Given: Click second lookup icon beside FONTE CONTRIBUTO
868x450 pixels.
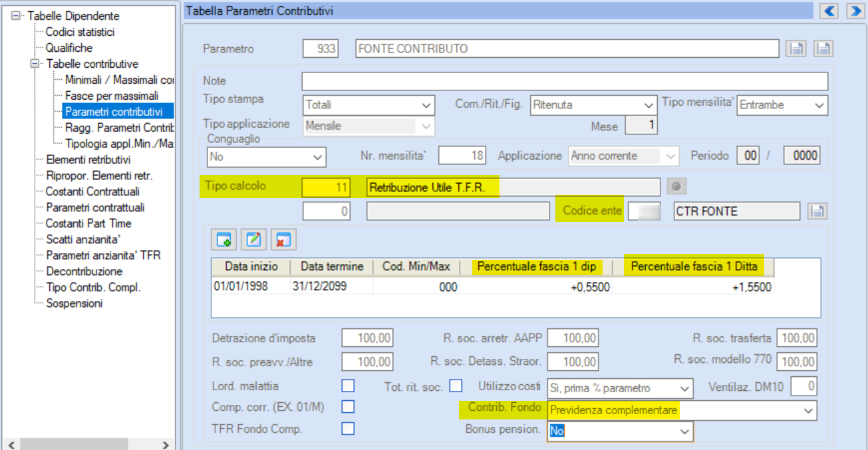Looking at the screenshot, I should click(x=823, y=49).
